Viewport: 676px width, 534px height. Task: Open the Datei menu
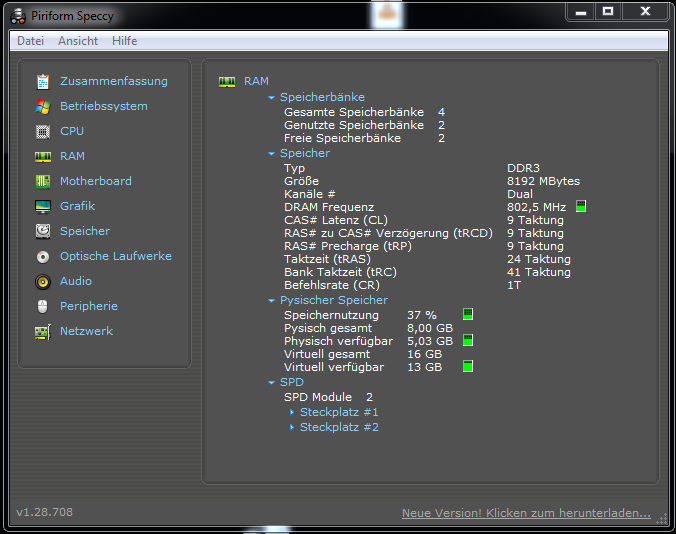pos(31,41)
